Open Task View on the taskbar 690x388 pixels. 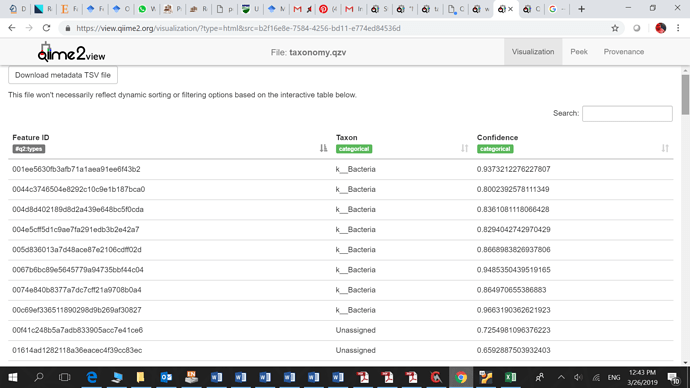(x=64, y=377)
